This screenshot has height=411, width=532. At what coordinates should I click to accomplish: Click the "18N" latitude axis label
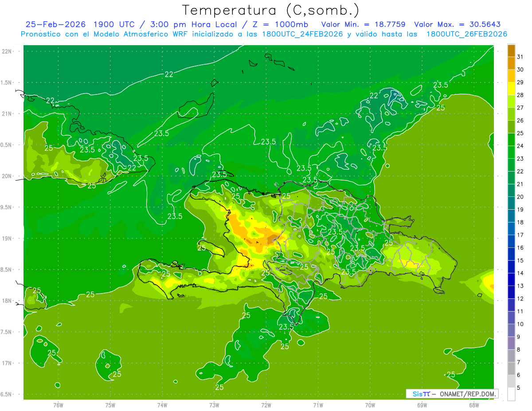6,301
